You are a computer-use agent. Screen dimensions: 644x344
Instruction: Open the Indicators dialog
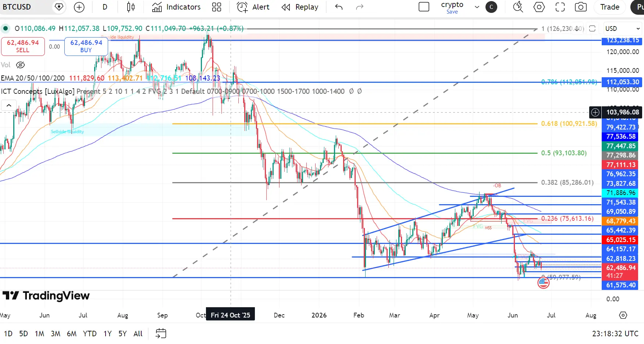point(176,7)
